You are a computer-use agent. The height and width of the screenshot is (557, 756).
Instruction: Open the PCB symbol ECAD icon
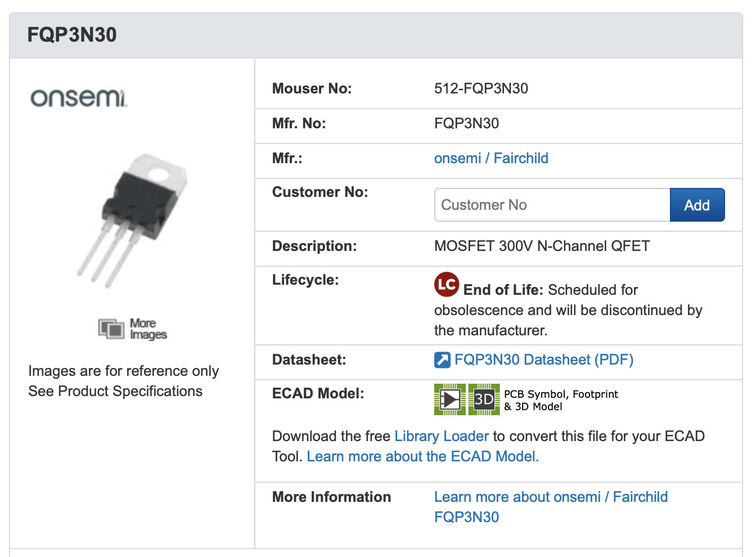pos(450,399)
